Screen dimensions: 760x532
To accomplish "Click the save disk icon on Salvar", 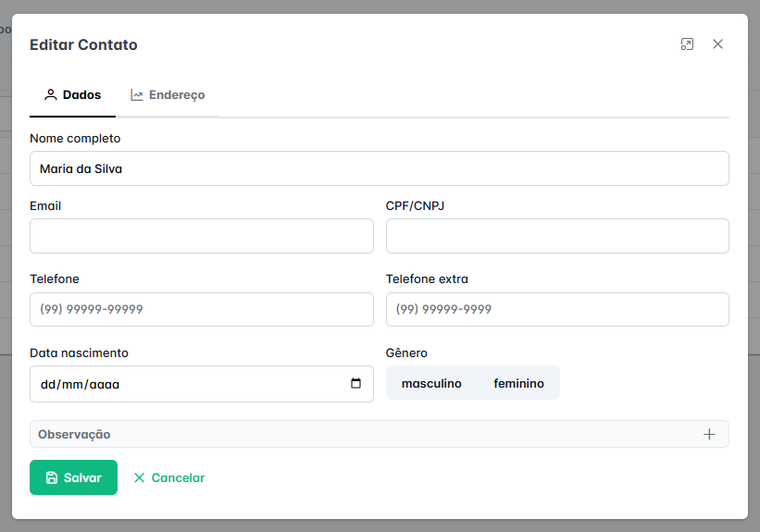I will tap(52, 478).
